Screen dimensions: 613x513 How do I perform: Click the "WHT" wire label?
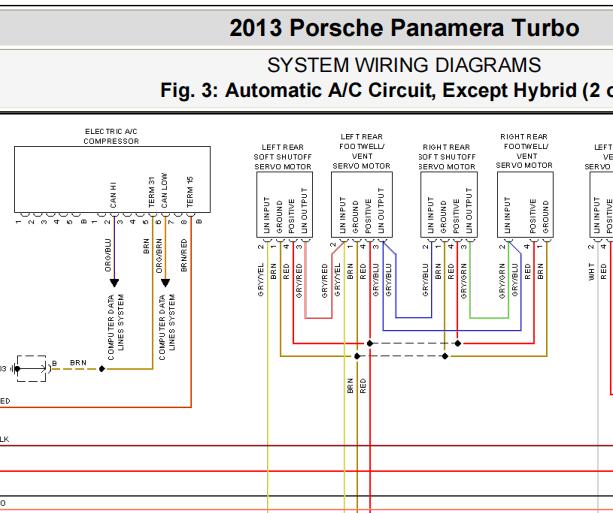[591, 271]
